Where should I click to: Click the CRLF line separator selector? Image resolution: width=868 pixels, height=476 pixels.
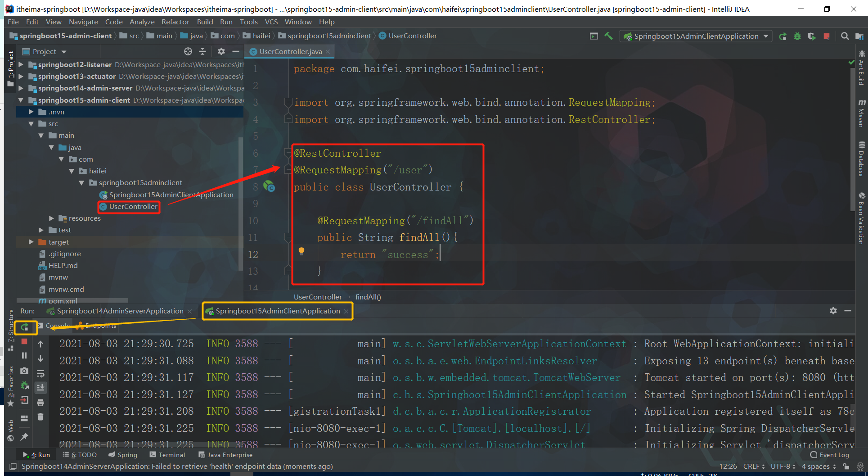tap(754, 467)
